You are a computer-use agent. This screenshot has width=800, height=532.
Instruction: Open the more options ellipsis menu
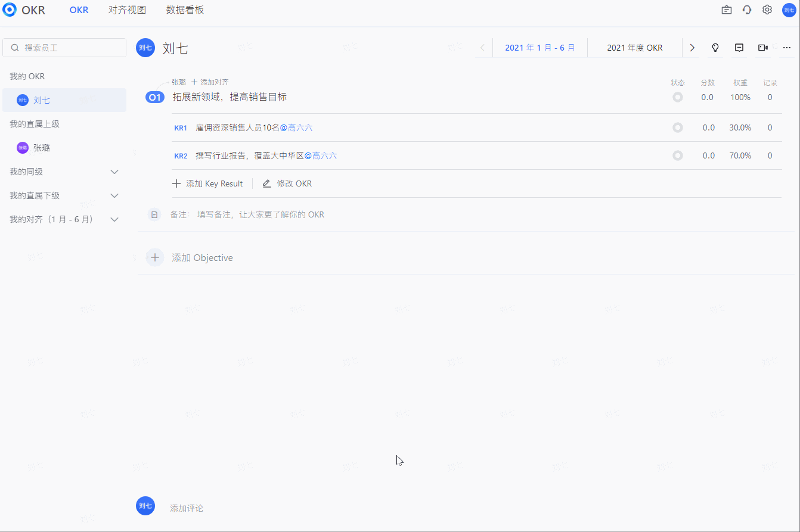[787, 48]
